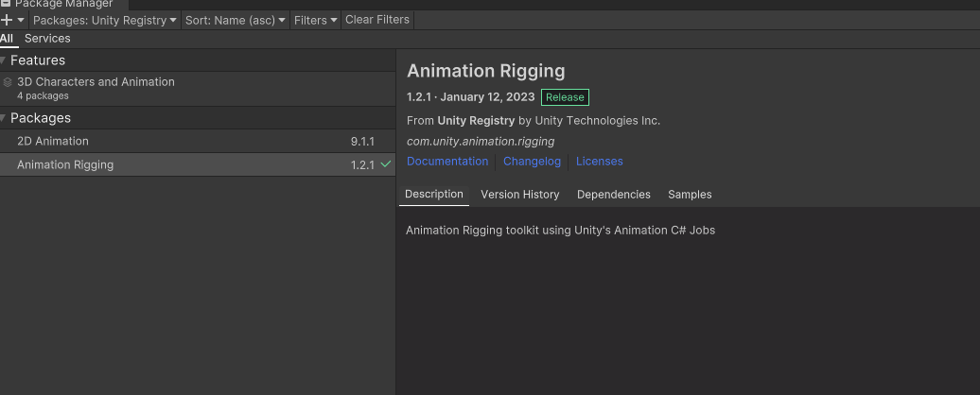Switch to the Services tab

pos(47,39)
